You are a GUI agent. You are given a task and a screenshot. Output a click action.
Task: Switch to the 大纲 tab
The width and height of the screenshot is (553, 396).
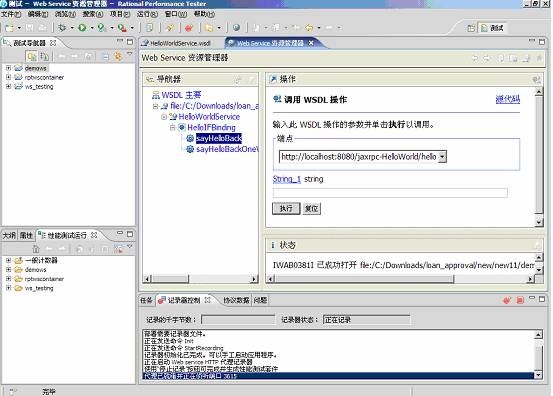9,235
